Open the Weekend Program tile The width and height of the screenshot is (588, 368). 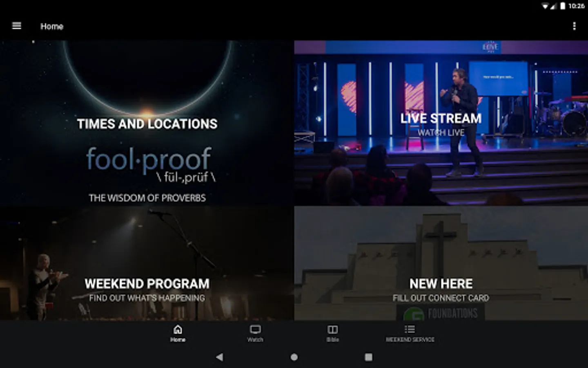(147, 263)
